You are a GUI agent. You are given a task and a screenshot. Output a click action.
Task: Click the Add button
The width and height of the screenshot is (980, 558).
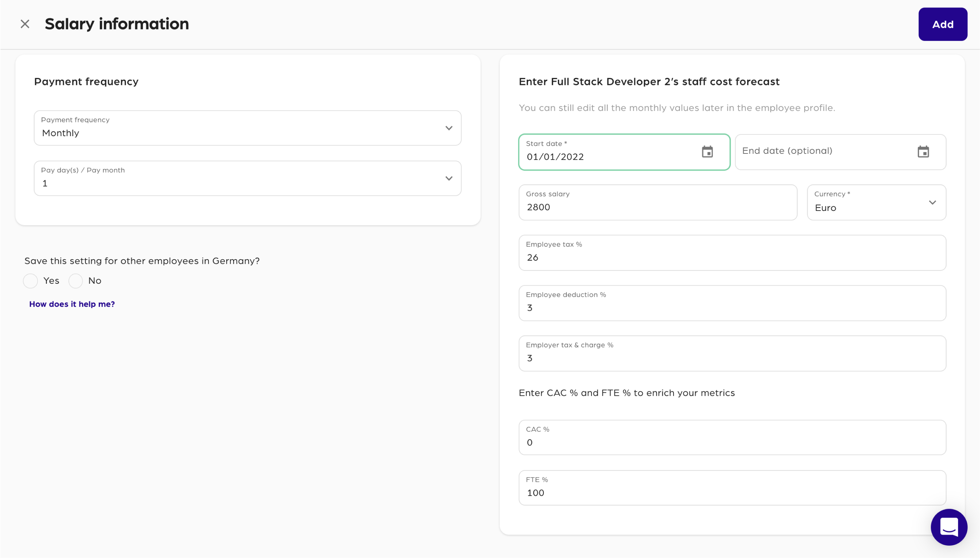[942, 24]
